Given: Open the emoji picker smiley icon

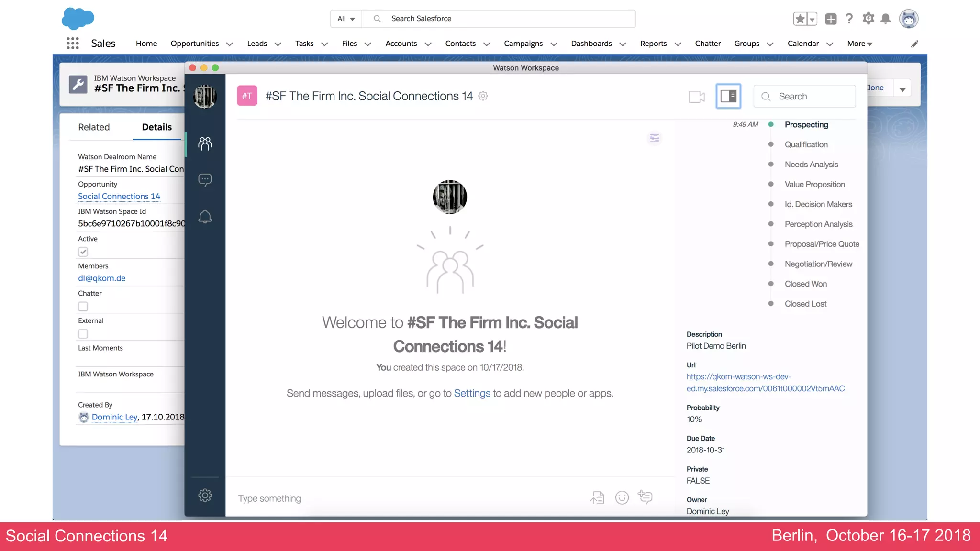Looking at the screenshot, I should 622,498.
